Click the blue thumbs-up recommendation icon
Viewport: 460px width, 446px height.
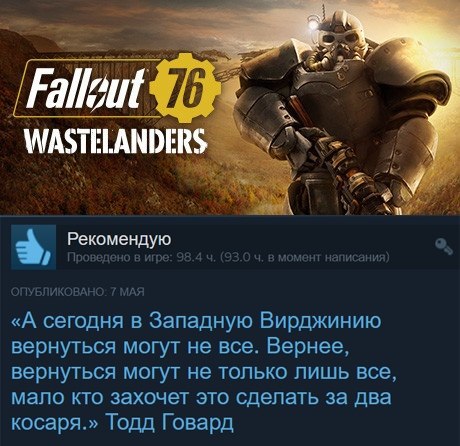pos(33,247)
